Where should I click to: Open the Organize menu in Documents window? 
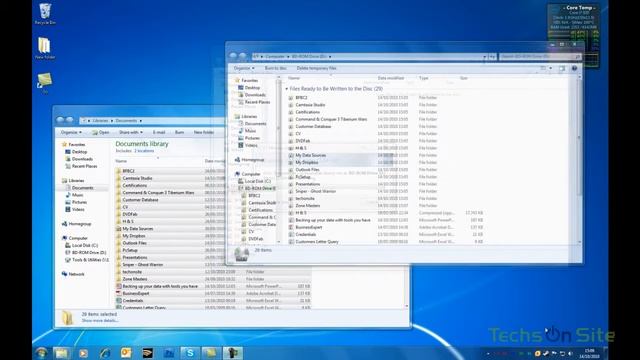71,132
